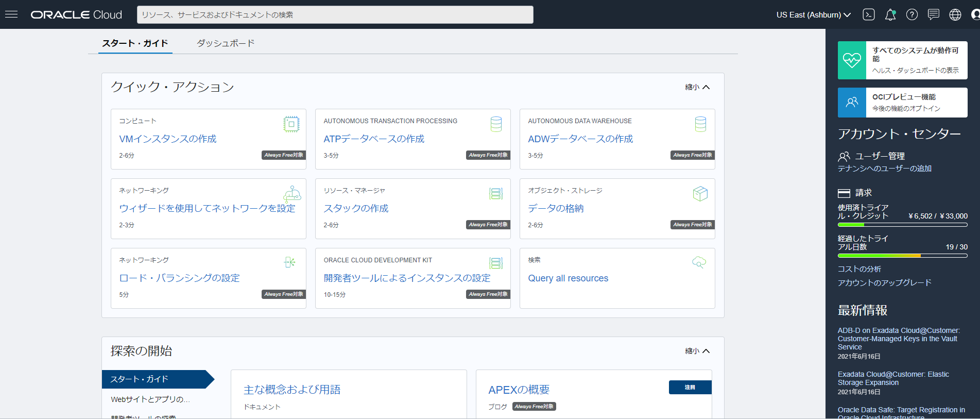Expand the US East (Ashburn) region dropdown

(813, 14)
